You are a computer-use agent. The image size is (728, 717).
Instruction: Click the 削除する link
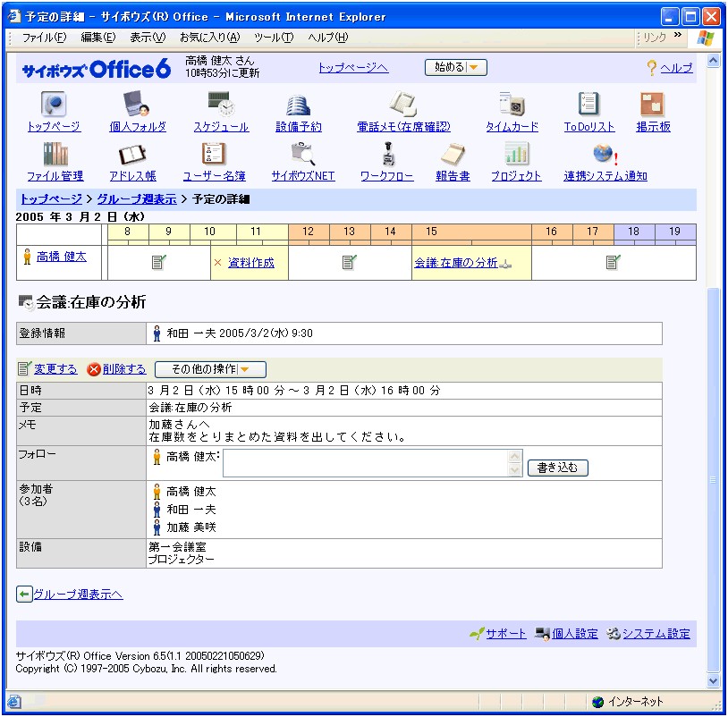click(x=124, y=369)
